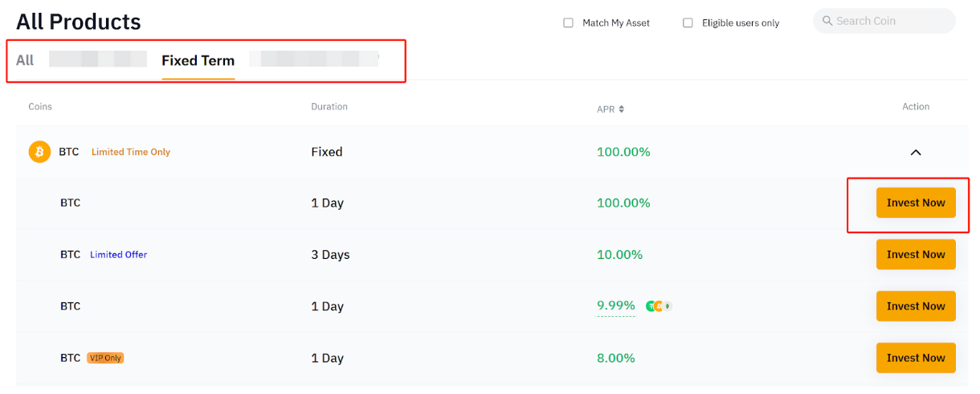Viewport: 980px width, 394px height.
Task: Enable the Match My Asset checkbox
Action: point(569,23)
